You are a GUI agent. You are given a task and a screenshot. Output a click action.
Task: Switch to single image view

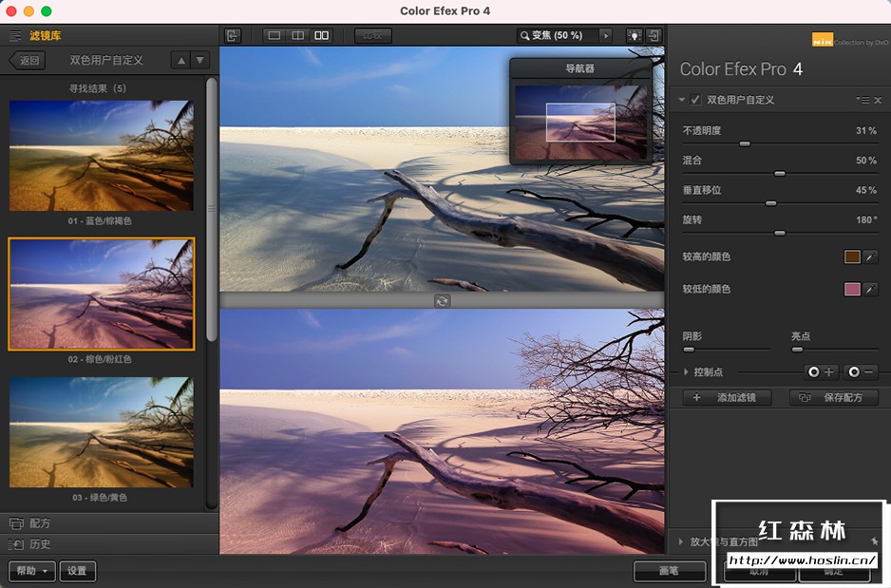[275, 35]
